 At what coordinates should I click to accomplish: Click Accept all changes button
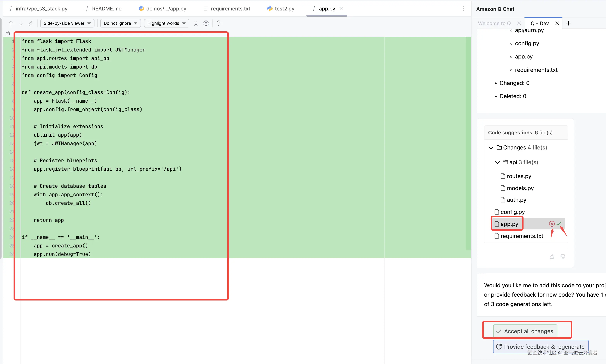click(525, 331)
